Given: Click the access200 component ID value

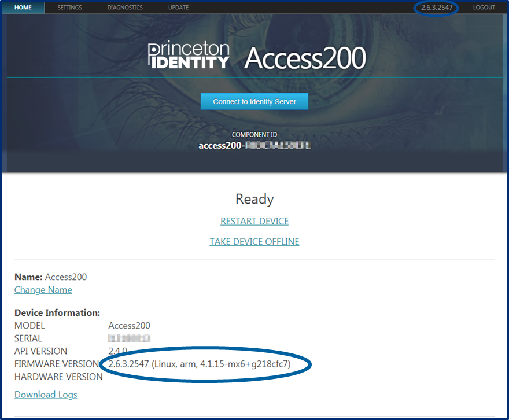Looking at the screenshot, I should [254, 145].
